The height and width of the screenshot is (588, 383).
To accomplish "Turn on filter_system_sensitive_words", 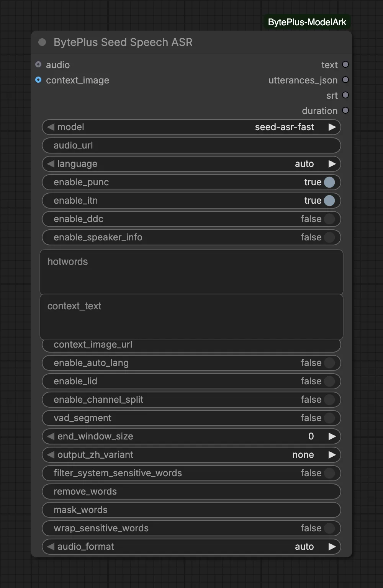I will [329, 473].
